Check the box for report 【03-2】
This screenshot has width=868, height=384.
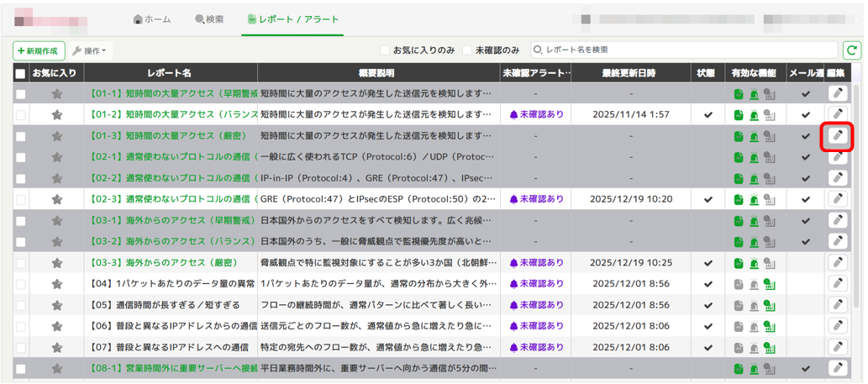[20, 242]
